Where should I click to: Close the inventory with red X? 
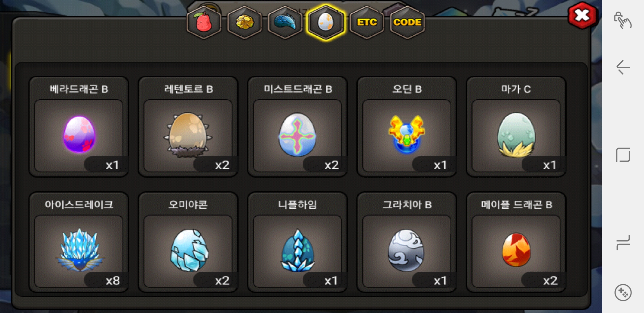(x=582, y=15)
